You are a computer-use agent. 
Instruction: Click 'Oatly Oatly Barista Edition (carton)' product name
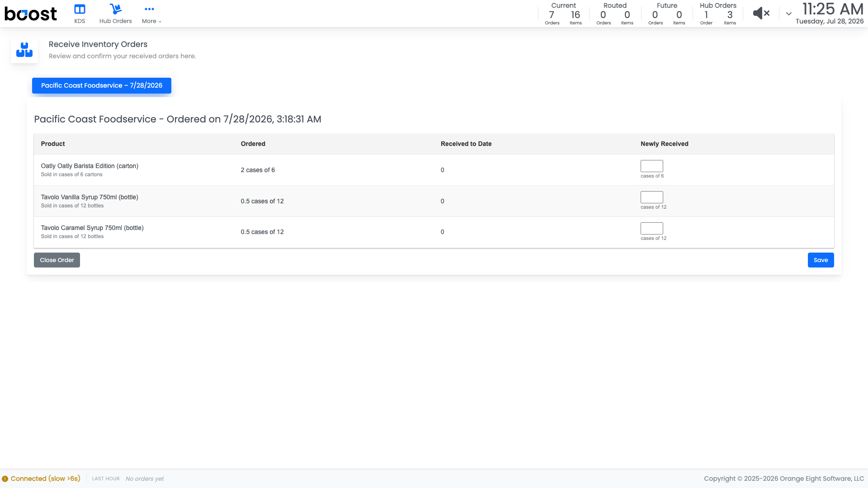click(x=90, y=166)
